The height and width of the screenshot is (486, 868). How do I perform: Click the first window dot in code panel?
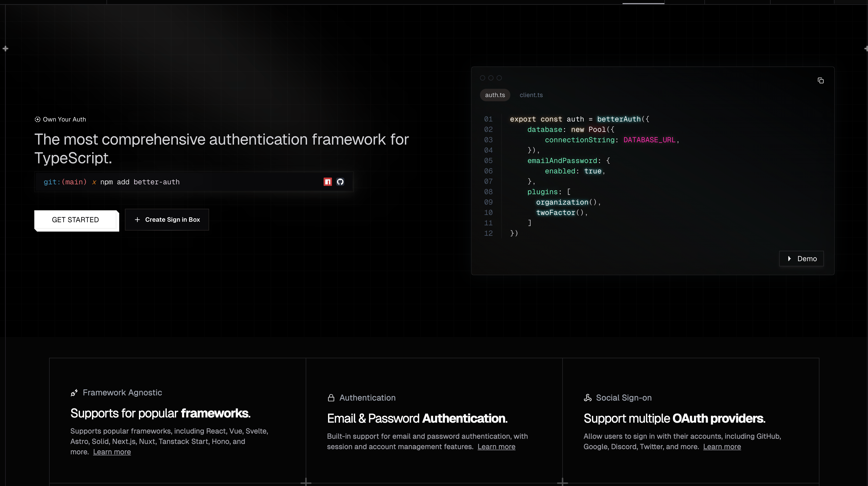coord(483,78)
